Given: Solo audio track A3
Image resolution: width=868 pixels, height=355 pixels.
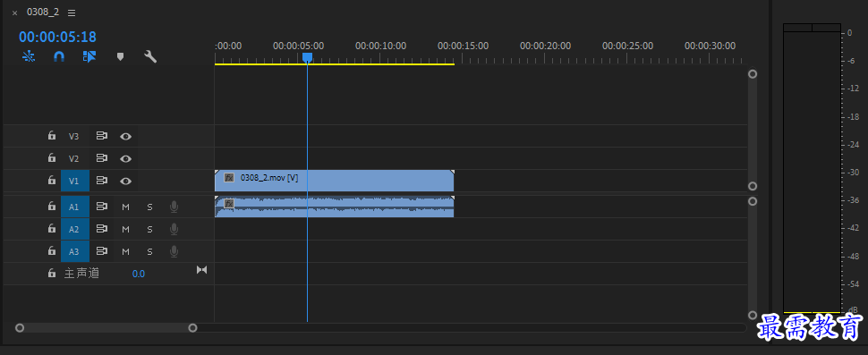Looking at the screenshot, I should click(149, 251).
